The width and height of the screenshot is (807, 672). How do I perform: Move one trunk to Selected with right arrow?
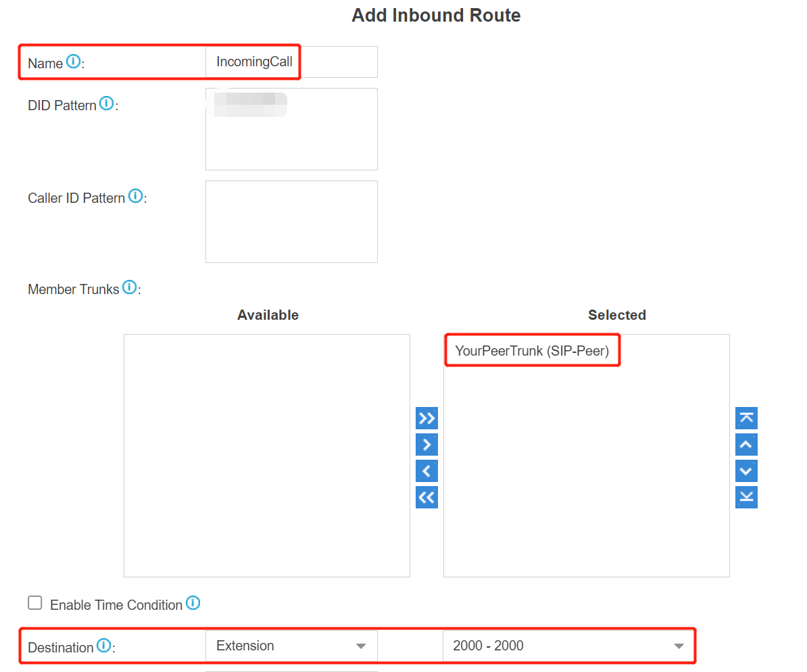pyautogui.click(x=426, y=444)
